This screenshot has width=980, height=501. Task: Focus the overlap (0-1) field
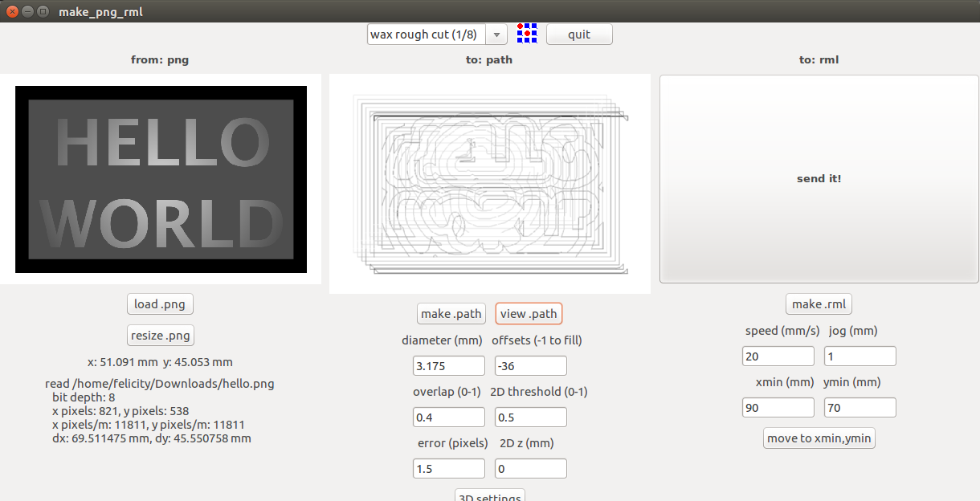(x=449, y=417)
